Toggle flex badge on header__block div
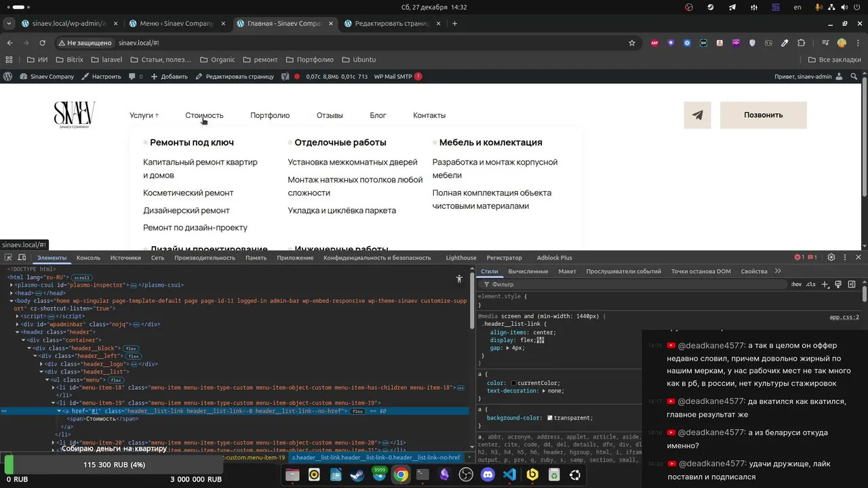 click(131, 348)
